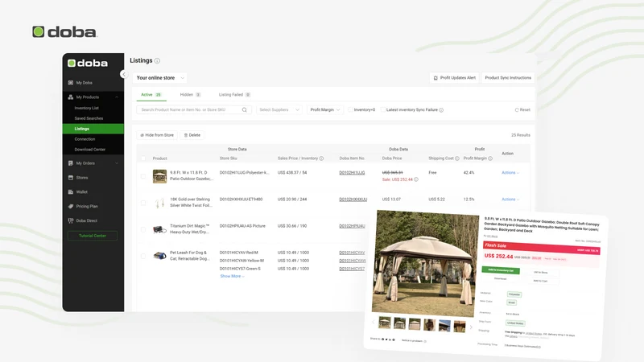Click the earrings product image in second row
The width and height of the screenshot is (644, 362).
[159, 203]
